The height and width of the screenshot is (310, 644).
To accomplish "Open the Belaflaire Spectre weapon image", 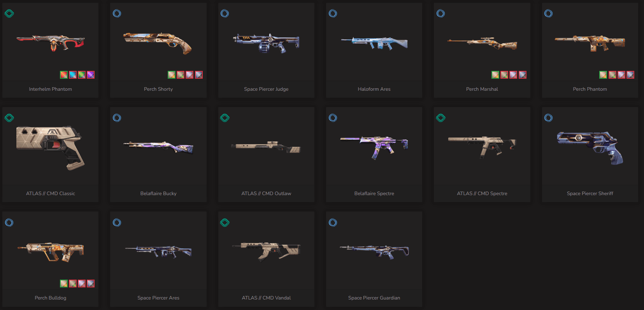I will 374,147.
